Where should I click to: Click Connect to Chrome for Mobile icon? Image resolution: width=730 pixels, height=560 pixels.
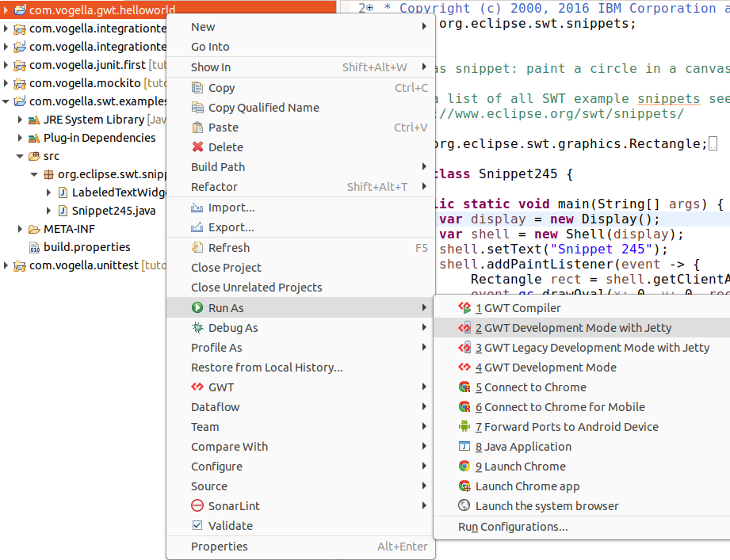pos(464,407)
